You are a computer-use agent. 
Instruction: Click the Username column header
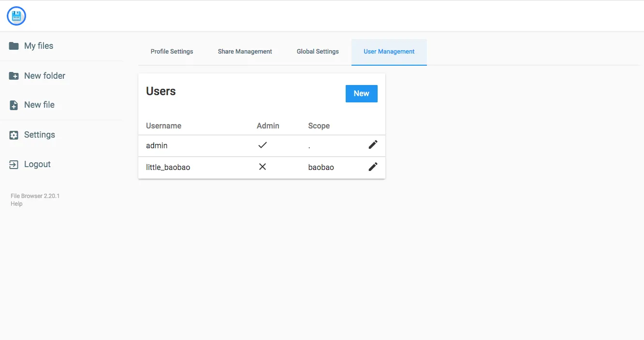point(163,126)
